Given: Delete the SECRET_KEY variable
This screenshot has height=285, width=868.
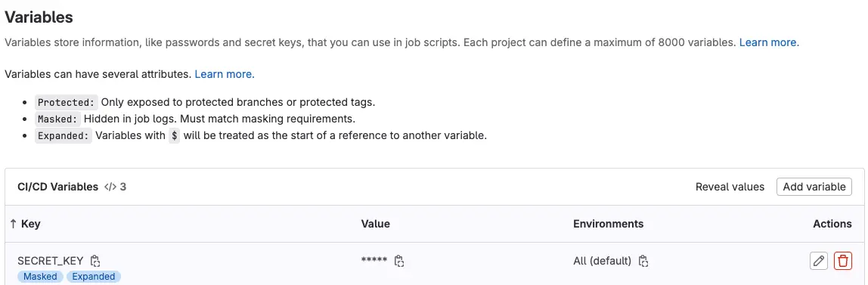Looking at the screenshot, I should pyautogui.click(x=843, y=261).
